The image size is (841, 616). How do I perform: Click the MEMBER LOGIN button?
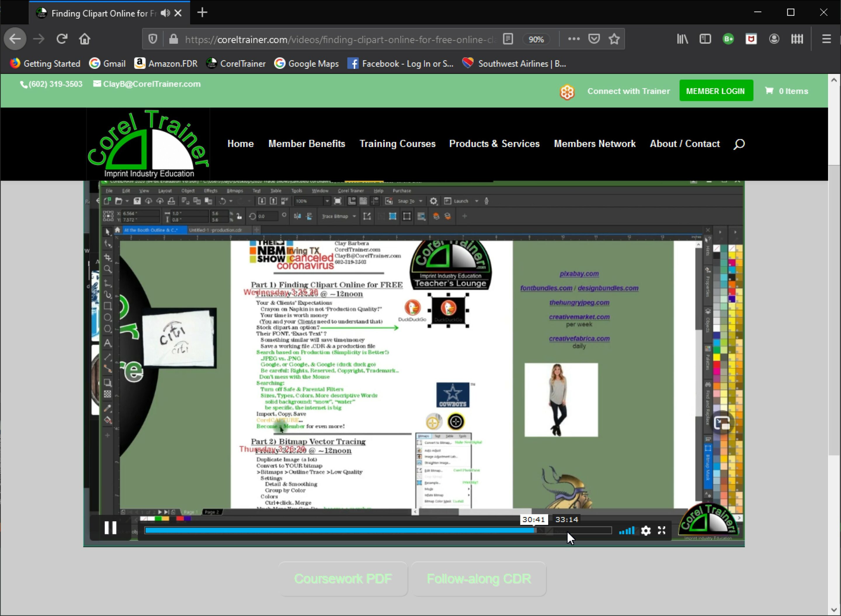[x=716, y=91]
